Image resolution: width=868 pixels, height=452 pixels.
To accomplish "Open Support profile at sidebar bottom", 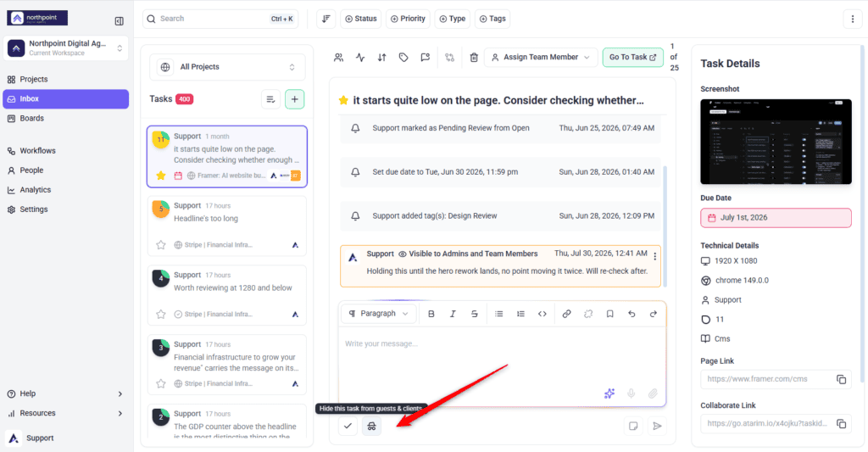I will pos(65,438).
